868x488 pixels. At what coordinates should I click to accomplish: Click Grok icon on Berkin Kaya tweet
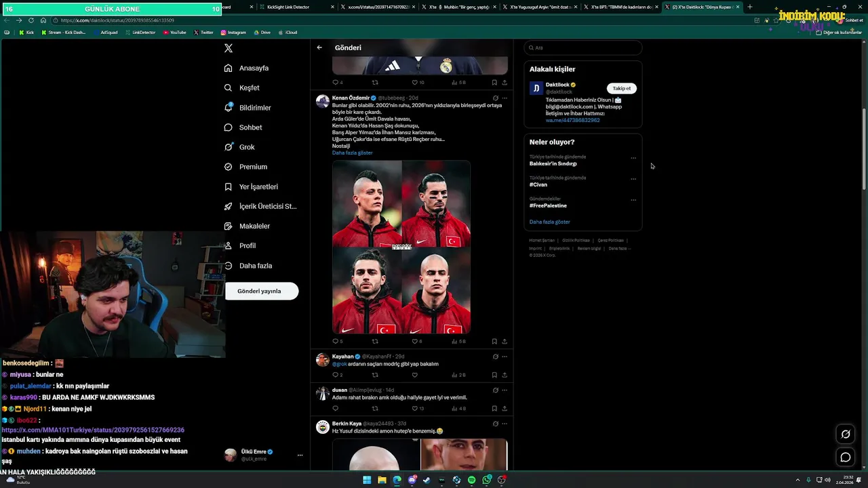tap(495, 424)
